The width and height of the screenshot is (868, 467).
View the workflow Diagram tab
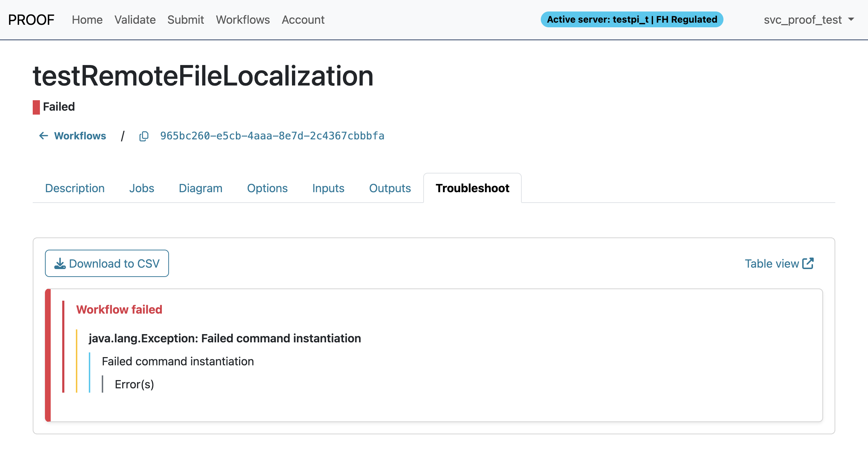tap(201, 188)
